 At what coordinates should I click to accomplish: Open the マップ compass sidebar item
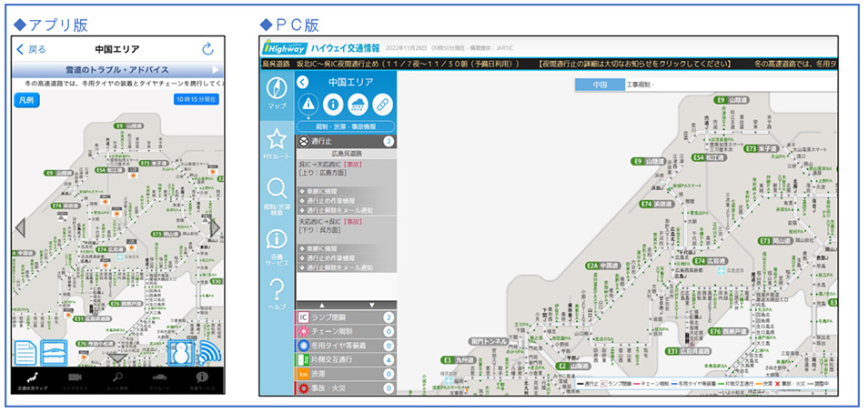[277, 93]
